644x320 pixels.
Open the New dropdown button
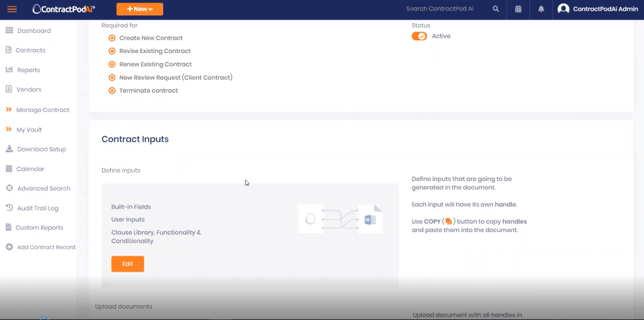click(140, 9)
